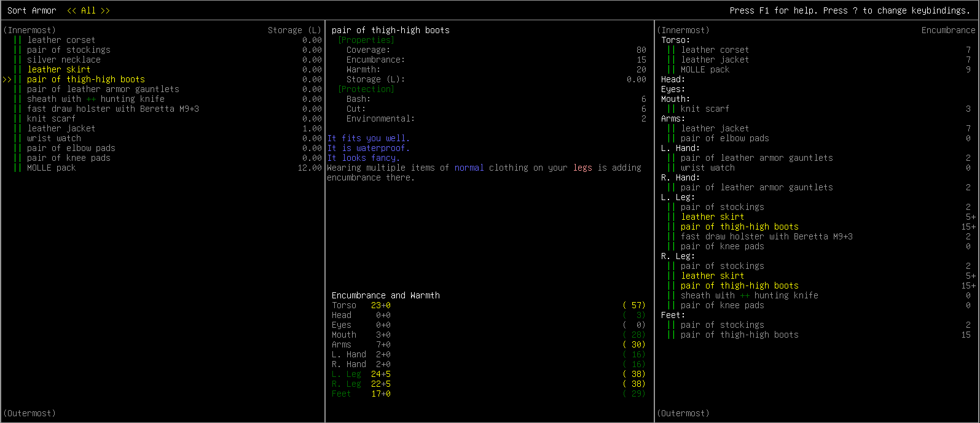Click the L. Leg: body part header
This screenshot has width=980, height=423.
pos(678,197)
